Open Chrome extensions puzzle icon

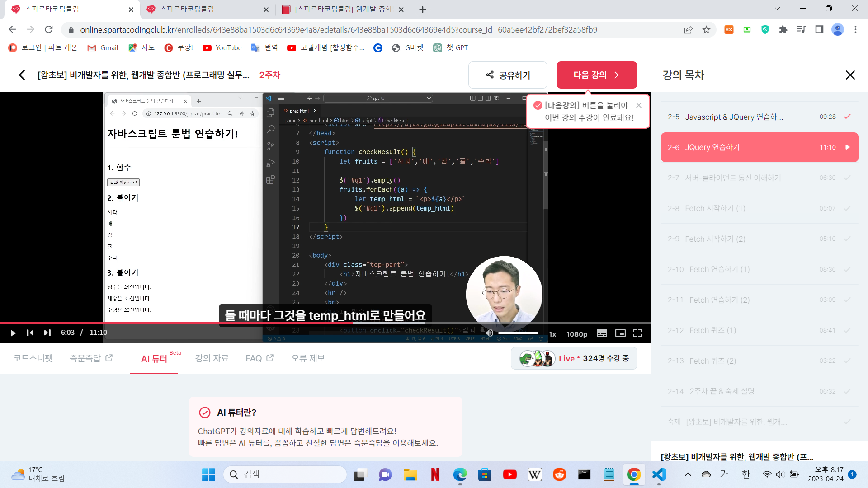(x=783, y=29)
